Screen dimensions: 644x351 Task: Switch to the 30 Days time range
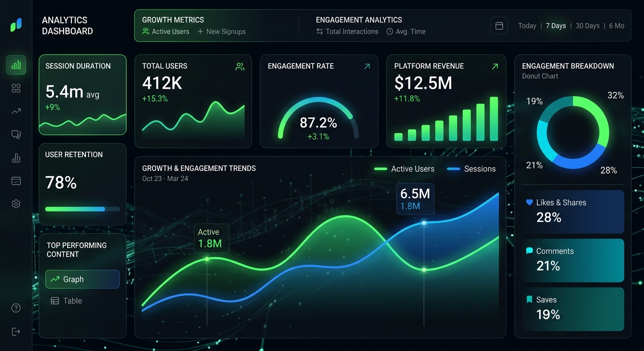click(x=587, y=26)
